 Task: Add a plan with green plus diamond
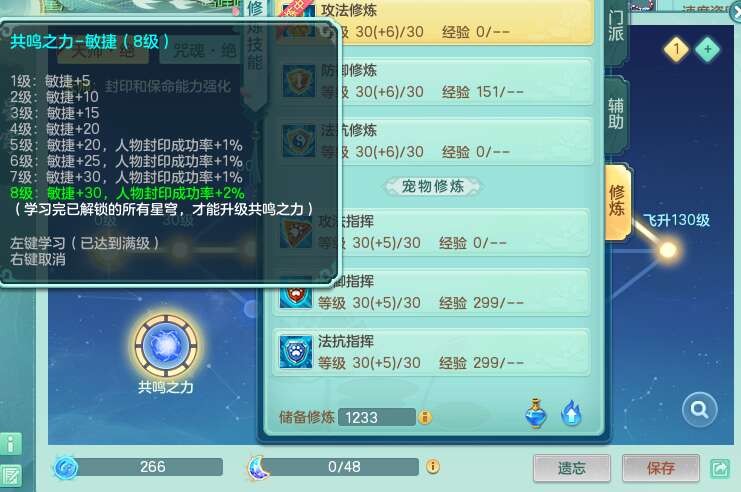coord(707,49)
